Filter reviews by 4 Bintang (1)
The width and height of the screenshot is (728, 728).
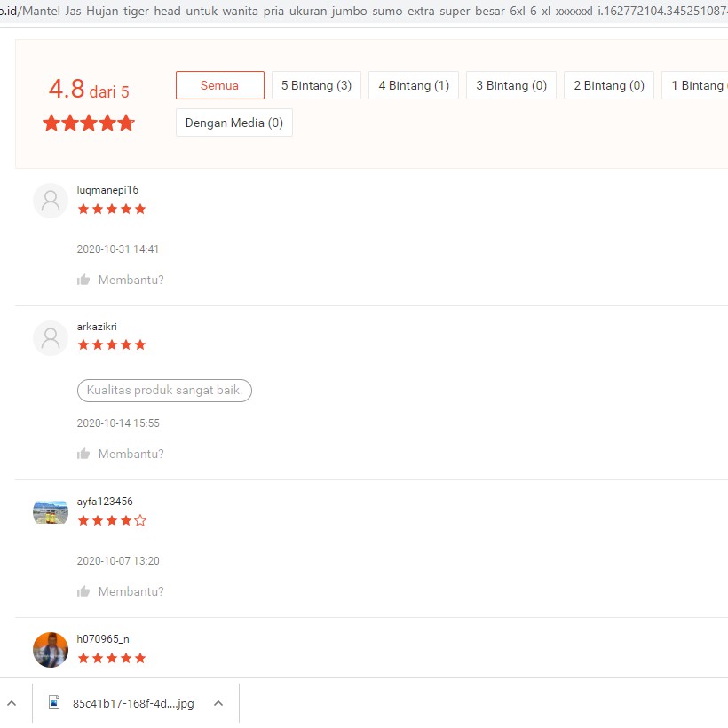[414, 85]
